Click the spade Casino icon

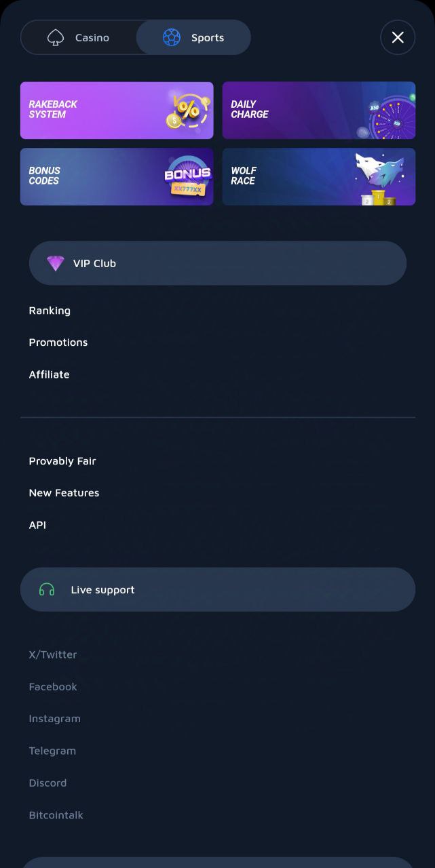pyautogui.click(x=56, y=38)
